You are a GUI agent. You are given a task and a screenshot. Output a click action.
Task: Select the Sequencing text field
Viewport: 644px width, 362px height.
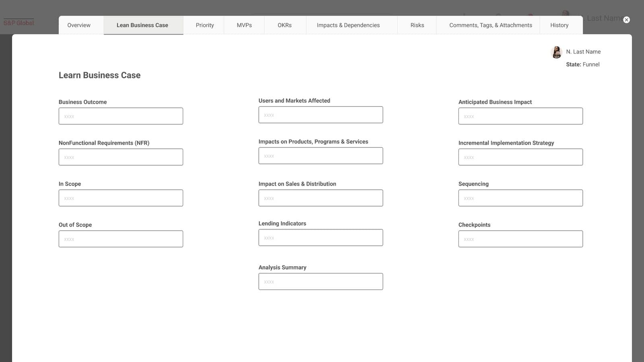520,198
